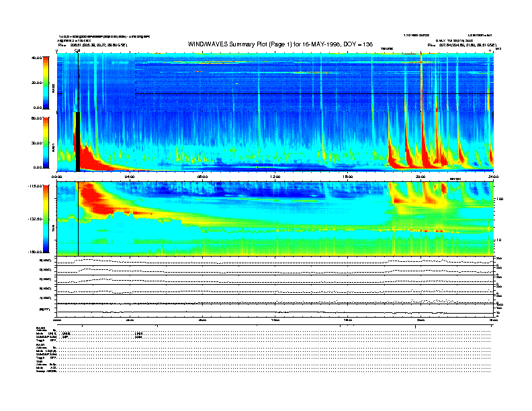Click the TNR header in bottom status table
This screenshot has width=532, height=411.
[39, 361]
